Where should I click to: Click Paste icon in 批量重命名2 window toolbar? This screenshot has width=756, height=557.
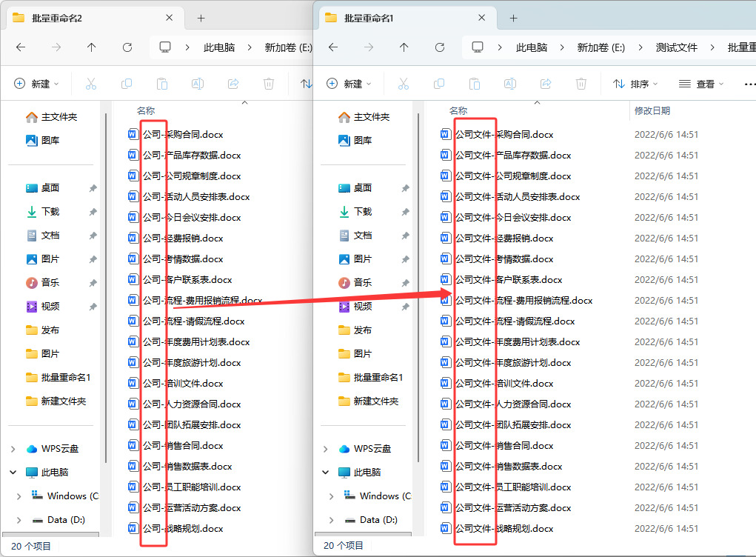pyautogui.click(x=162, y=84)
